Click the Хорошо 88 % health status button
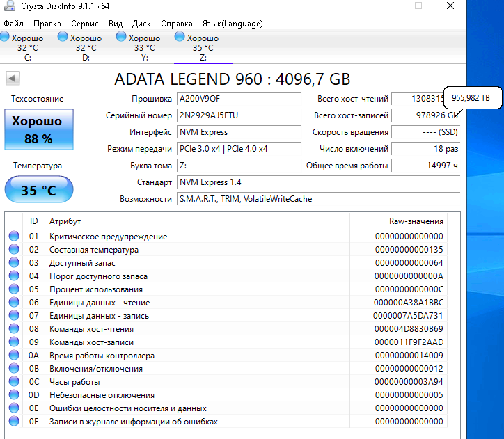Viewport: 504px width, 439px height. (x=39, y=129)
